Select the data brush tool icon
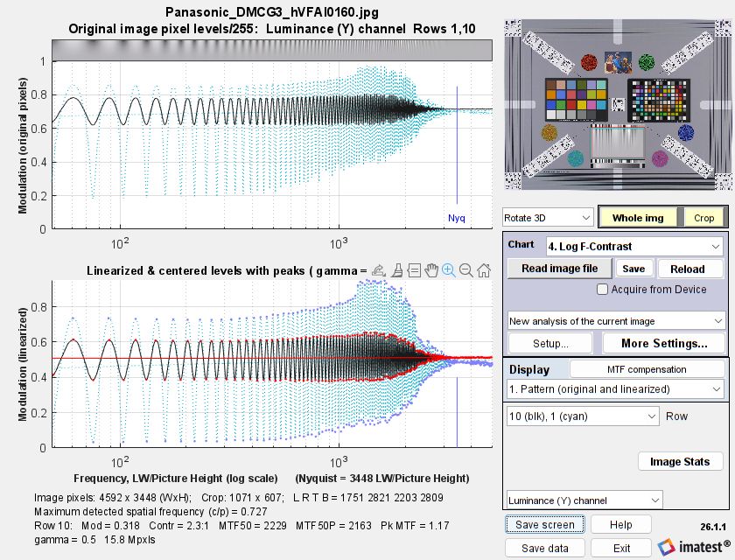Screen dimensions: 735x560 [397, 270]
